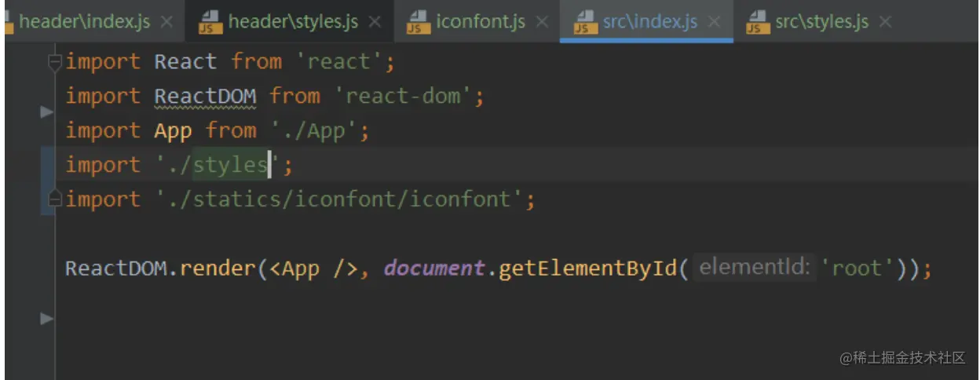Click the React identifier in first import
This screenshot has height=380, width=980.
click(x=185, y=61)
